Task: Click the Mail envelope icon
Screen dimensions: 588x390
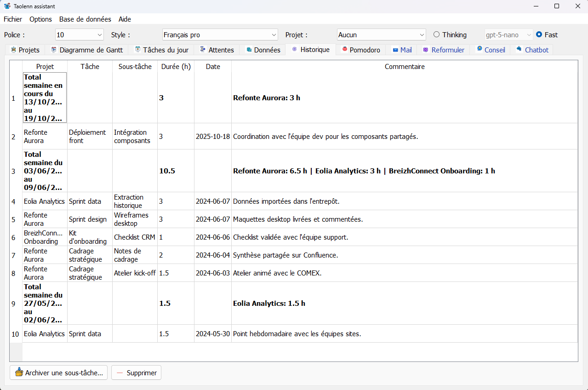Action: point(395,50)
